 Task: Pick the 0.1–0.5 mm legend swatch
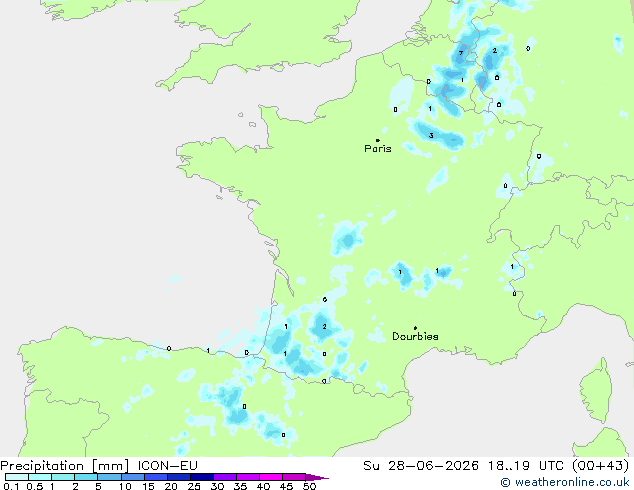(x=17, y=477)
